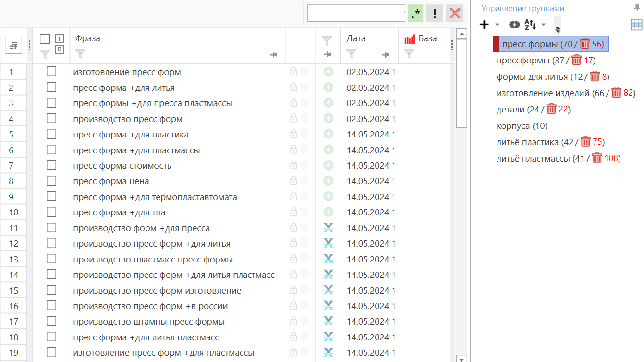The image size is (644, 362).
Task: Click the green plus icon in row 1
Action: coord(328,72)
